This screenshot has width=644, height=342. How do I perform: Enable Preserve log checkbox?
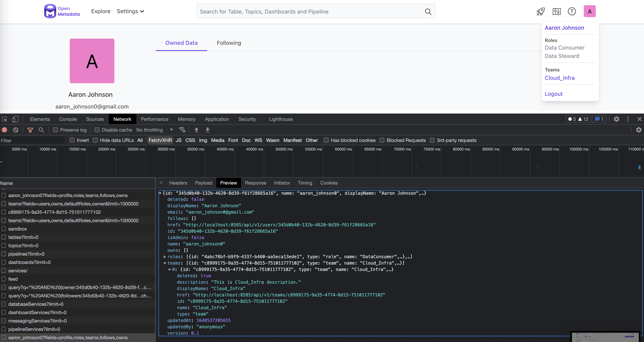point(56,130)
